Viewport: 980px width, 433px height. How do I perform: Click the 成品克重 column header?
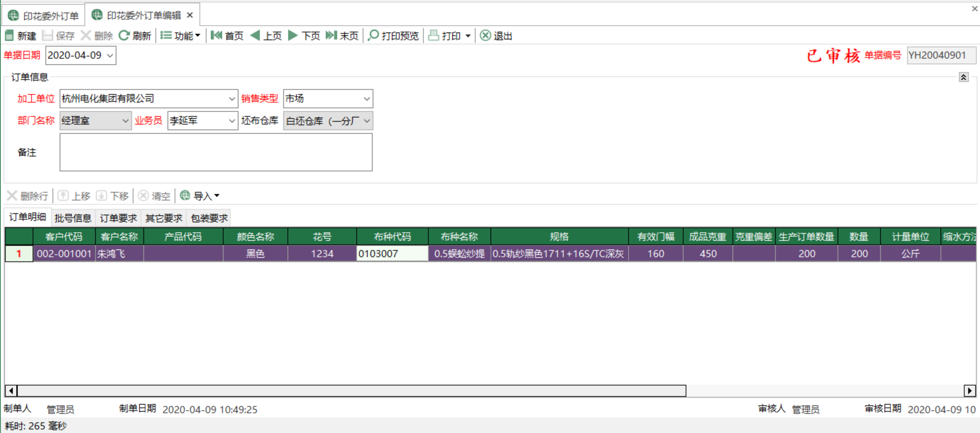coord(707,236)
